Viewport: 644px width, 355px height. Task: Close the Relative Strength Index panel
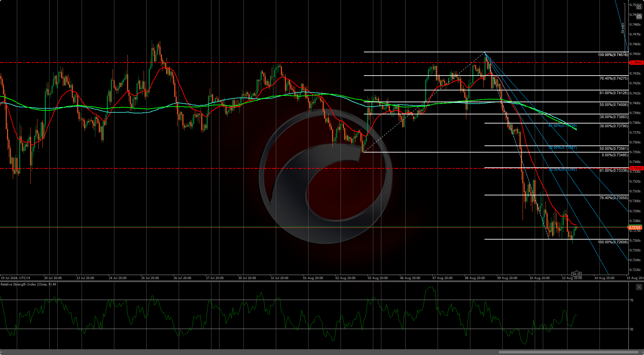pos(639,287)
